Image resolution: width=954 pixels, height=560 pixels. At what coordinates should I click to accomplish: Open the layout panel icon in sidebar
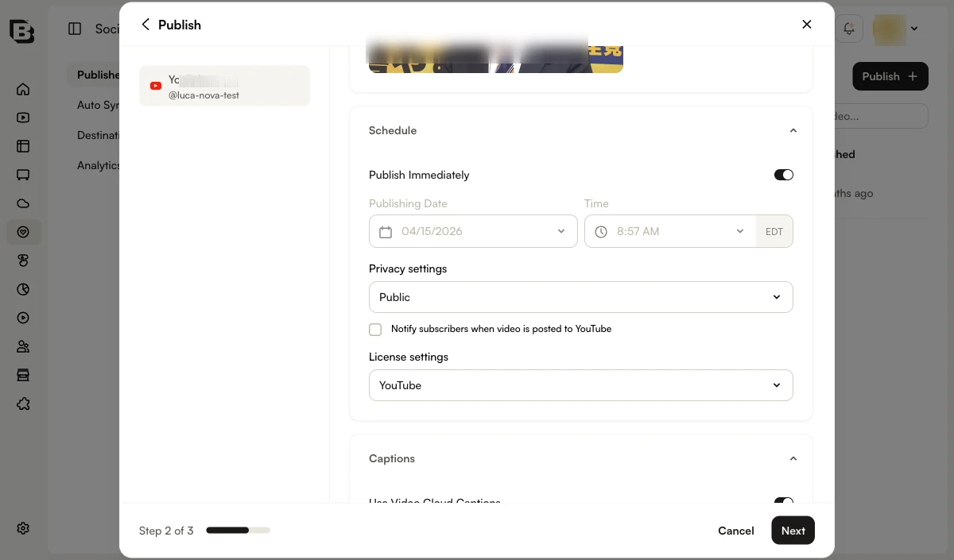click(23, 146)
